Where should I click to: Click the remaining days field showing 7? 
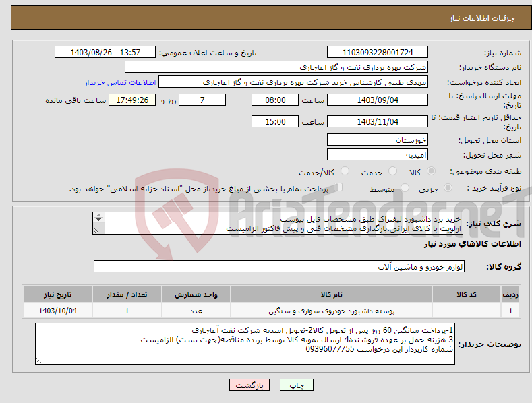202,100
